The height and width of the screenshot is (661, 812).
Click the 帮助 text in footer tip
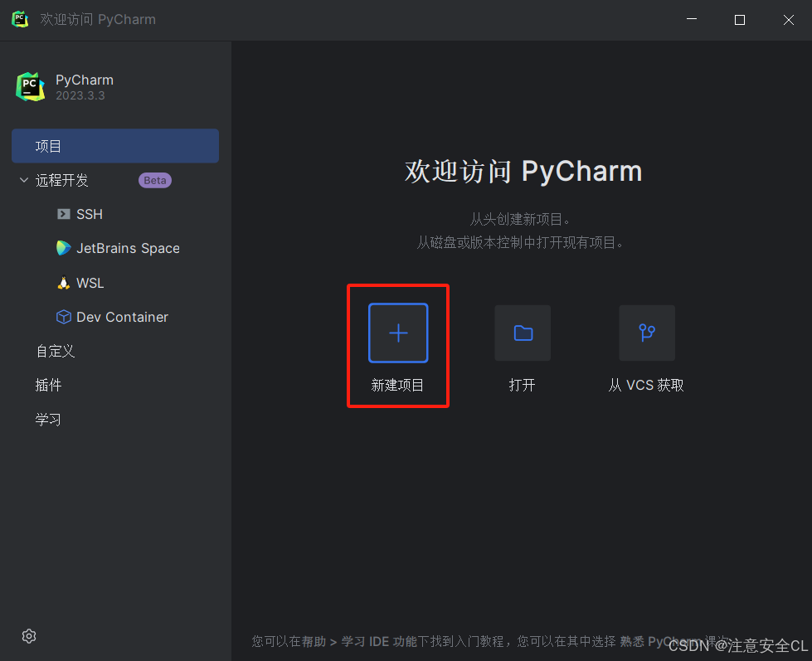tap(314, 641)
